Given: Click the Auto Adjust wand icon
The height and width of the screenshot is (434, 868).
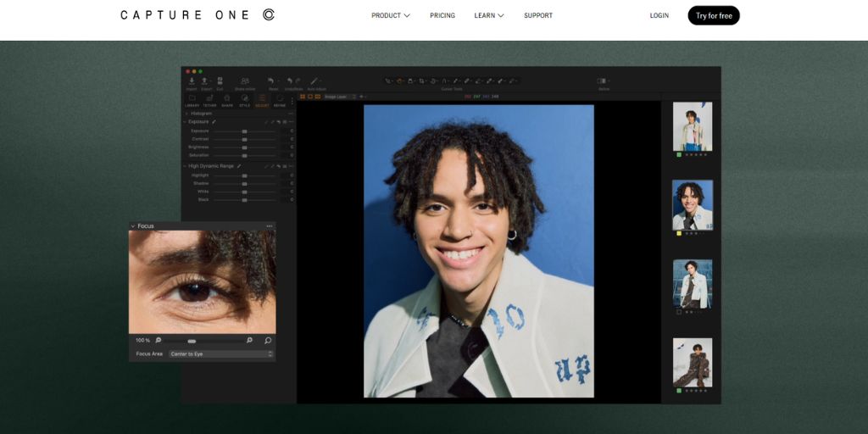Looking at the screenshot, I should 314,81.
